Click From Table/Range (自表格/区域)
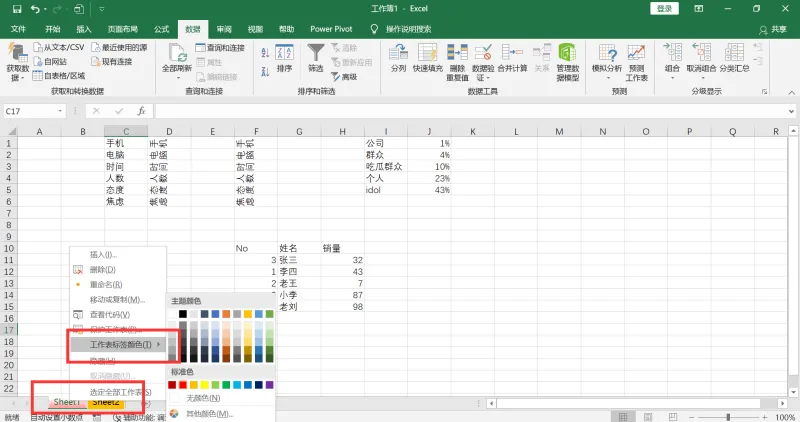800x422 pixels. pyautogui.click(x=59, y=76)
